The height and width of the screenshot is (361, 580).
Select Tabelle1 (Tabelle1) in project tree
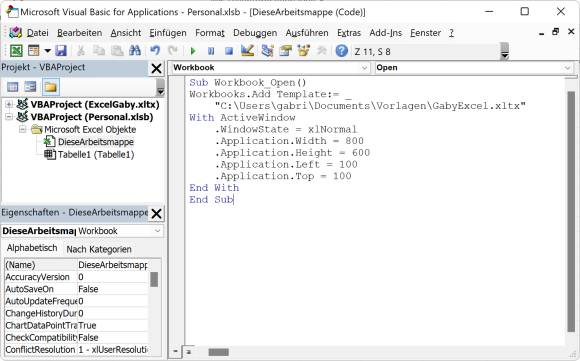pos(96,155)
